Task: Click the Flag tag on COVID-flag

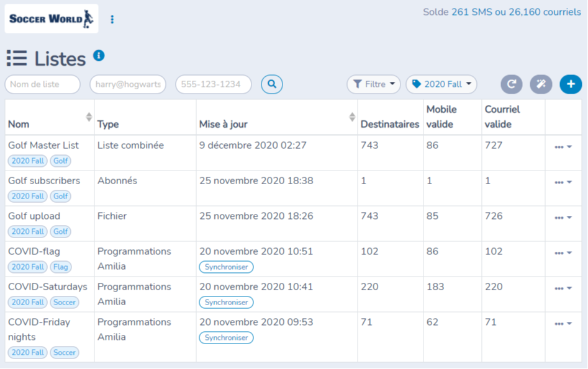Action: point(60,267)
